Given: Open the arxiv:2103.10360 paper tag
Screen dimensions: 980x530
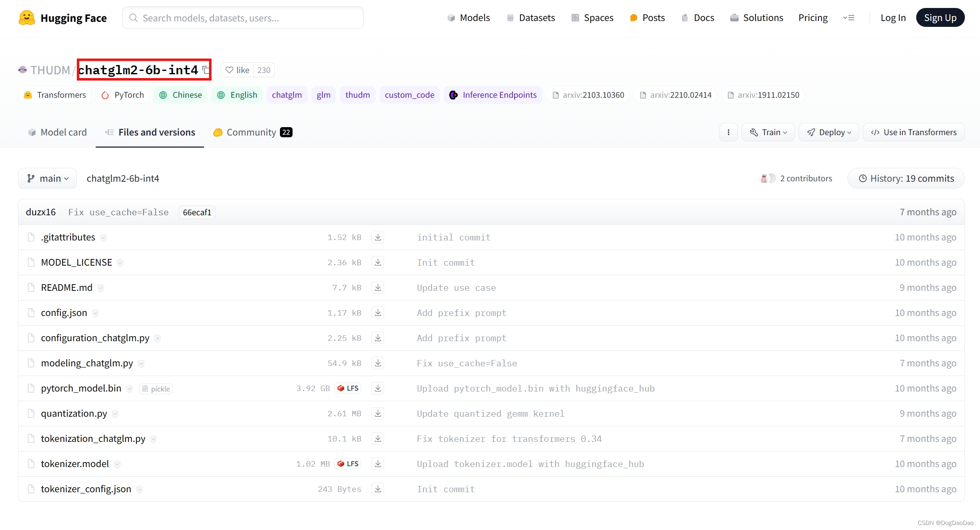Looking at the screenshot, I should [588, 95].
